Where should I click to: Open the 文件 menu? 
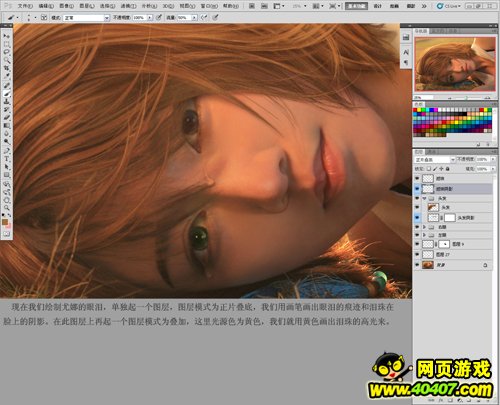coord(25,6)
